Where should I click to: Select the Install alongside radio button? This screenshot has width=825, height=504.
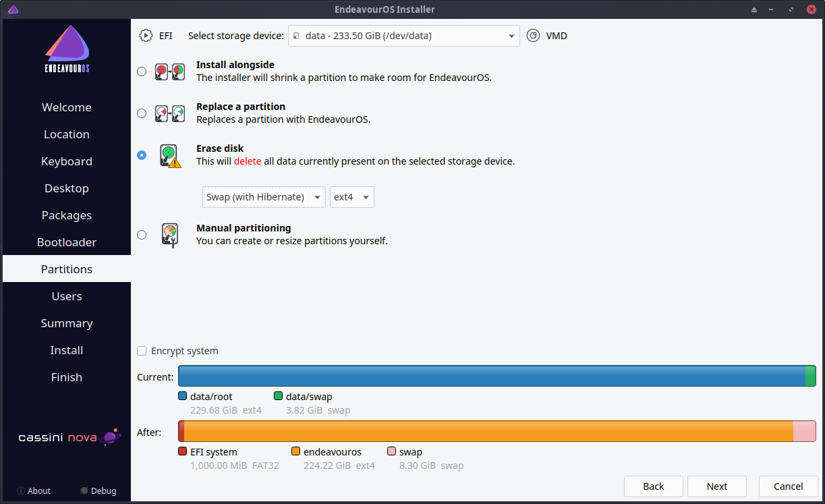click(x=142, y=72)
